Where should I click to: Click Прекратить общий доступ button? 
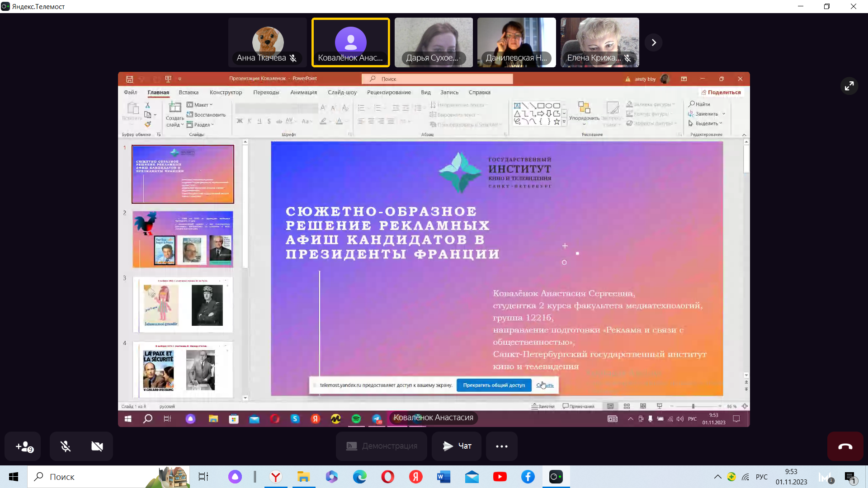click(494, 385)
